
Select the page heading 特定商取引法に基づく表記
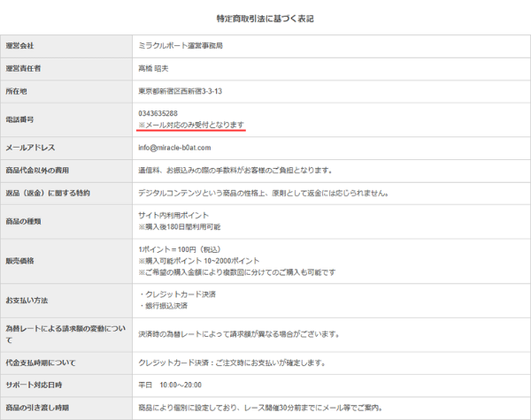265,19
